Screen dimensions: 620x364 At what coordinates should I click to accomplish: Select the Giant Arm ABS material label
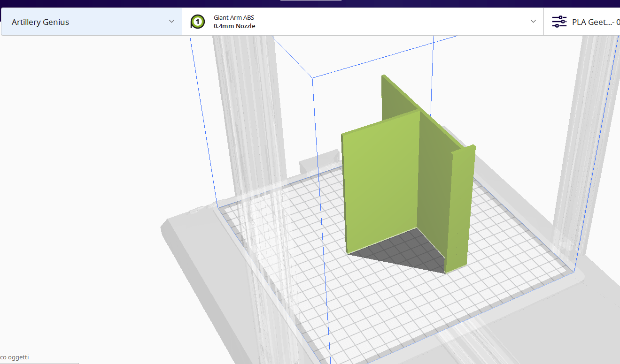234,17
